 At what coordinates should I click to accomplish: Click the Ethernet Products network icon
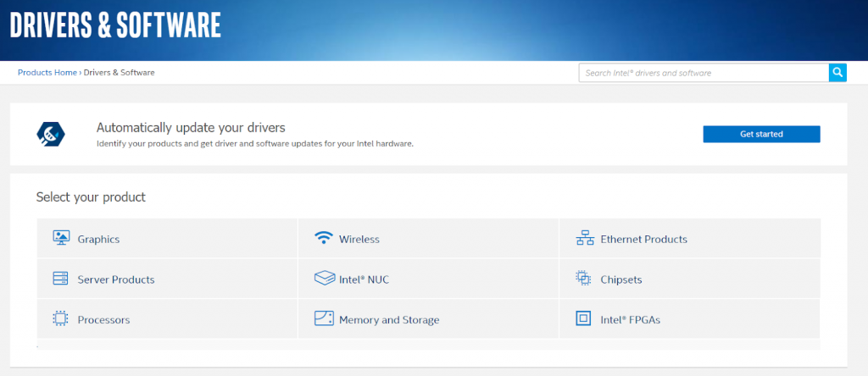click(x=585, y=239)
